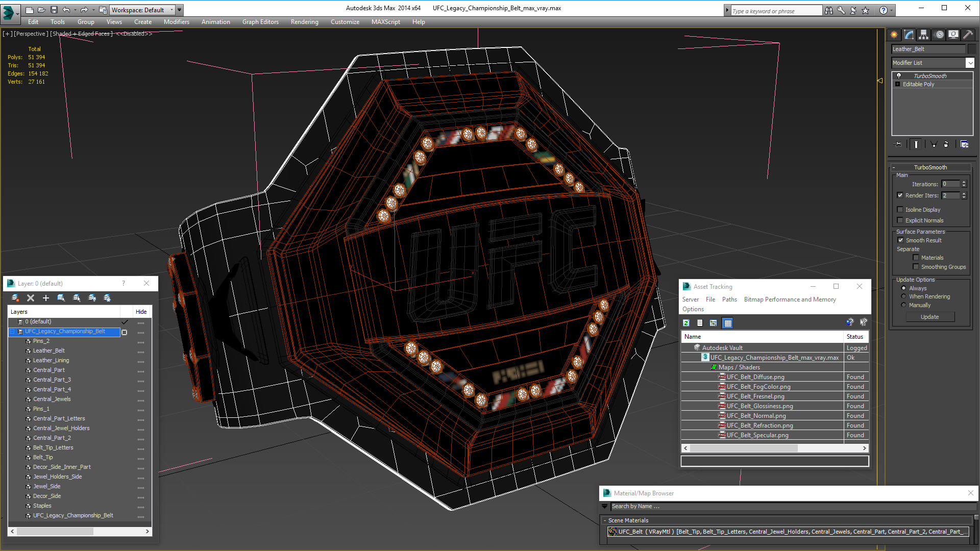Viewport: 980px width, 551px height.
Task: Expand the Editable Poly stack entry
Action: pos(898,84)
